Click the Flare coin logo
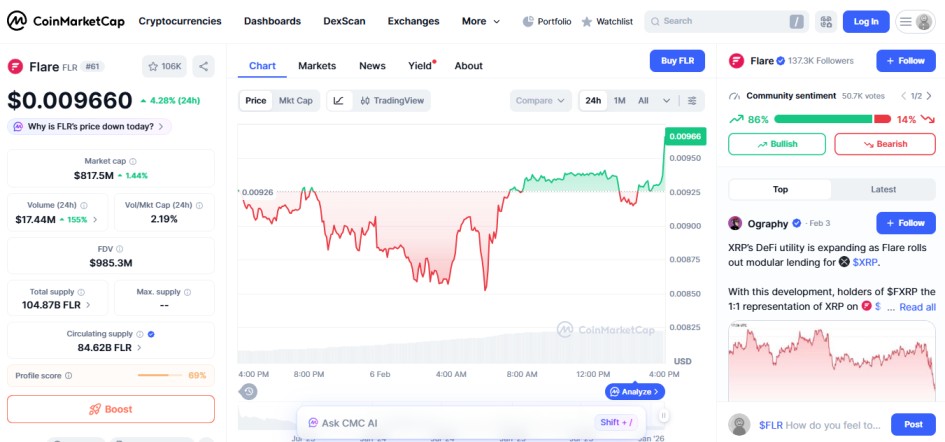945x442 pixels. tap(15, 66)
